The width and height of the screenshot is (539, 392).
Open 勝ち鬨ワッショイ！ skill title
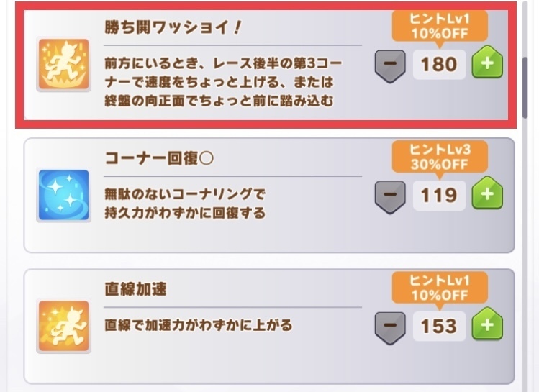pos(173,27)
